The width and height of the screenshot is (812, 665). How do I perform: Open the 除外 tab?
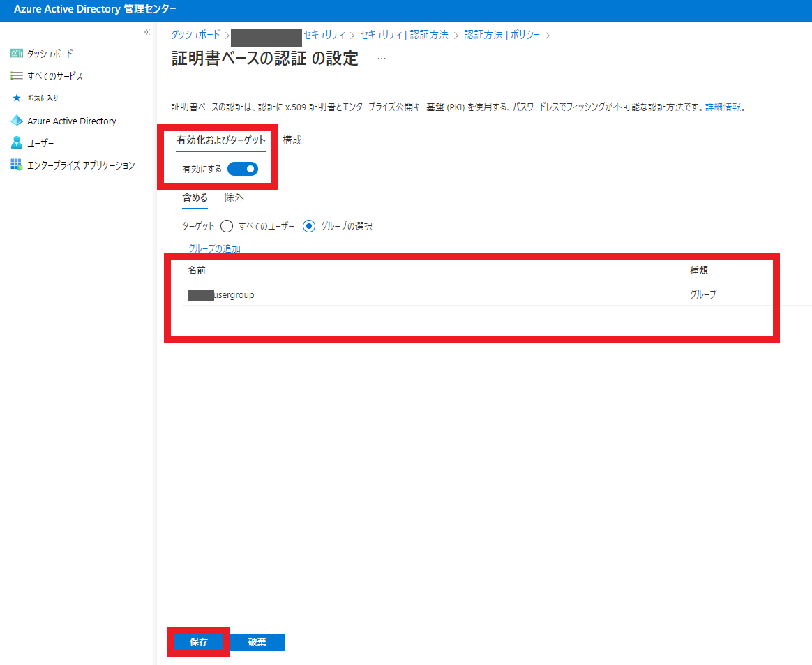234,197
